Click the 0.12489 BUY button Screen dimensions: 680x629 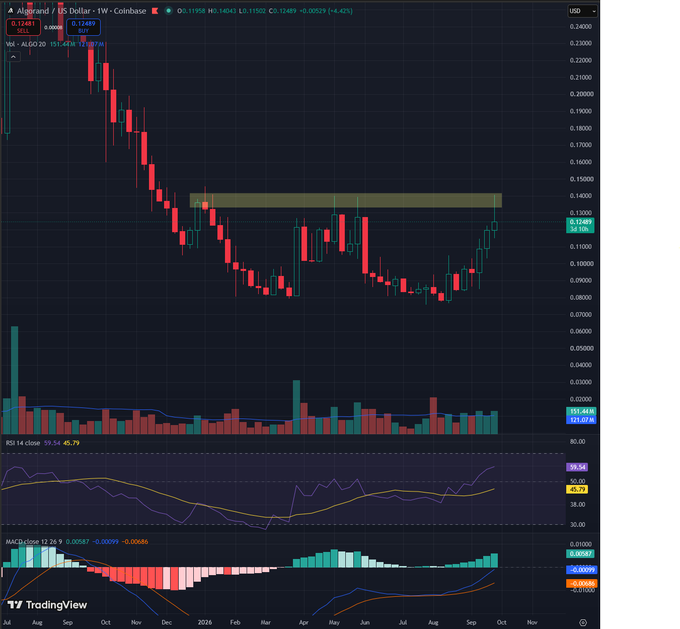click(83, 27)
